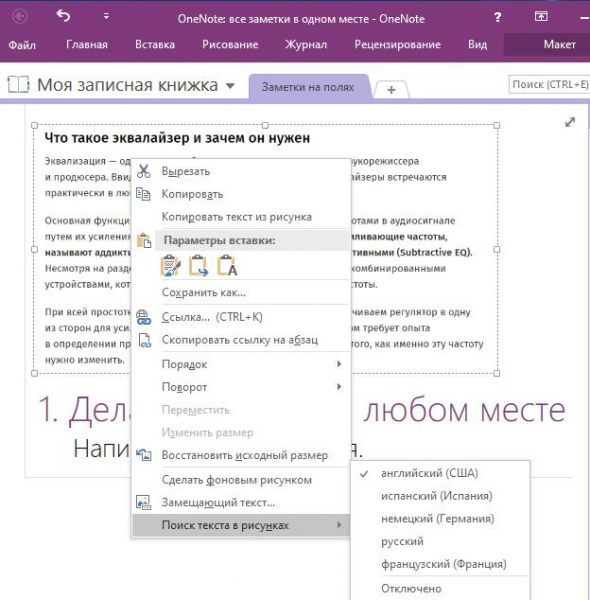Click the bottom-right resize handle of the image
The height and width of the screenshot is (600, 590).
click(497, 373)
